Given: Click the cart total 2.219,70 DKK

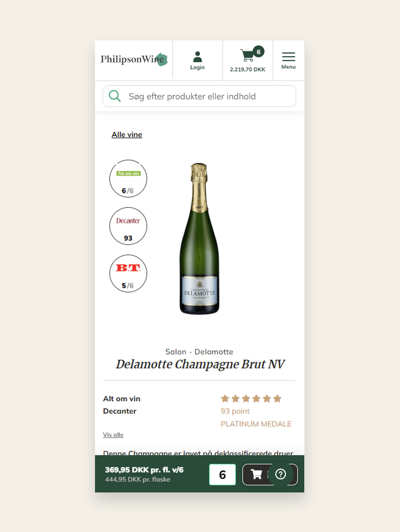Looking at the screenshot, I should (247, 70).
